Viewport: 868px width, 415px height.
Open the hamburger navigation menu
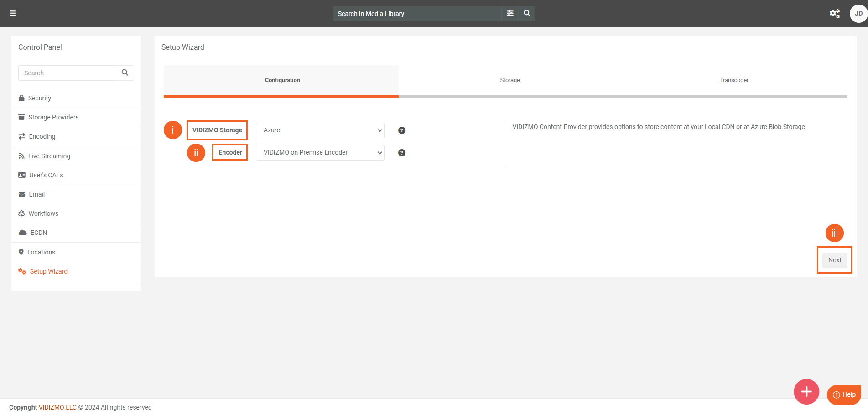[13, 13]
